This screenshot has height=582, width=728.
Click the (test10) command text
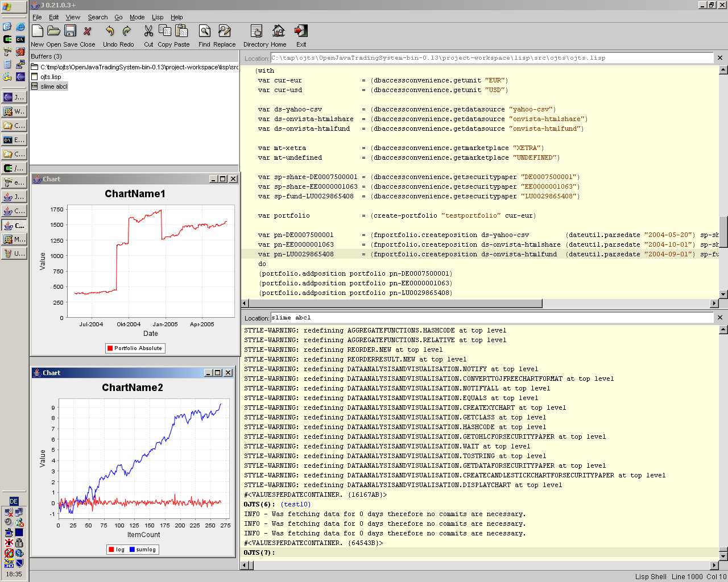(x=295, y=504)
